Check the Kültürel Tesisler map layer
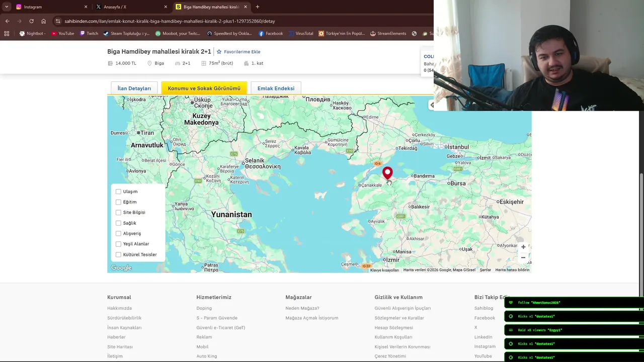Screen dimensions: 644x362 tap(118, 254)
